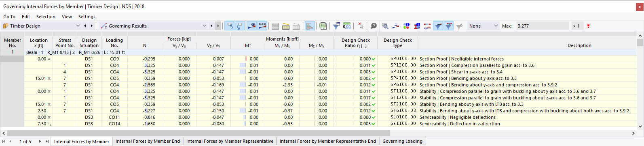644x146 pixels.
Task: Toggle the funnel with red ramp filter
Action: pyautogui.click(x=438, y=26)
